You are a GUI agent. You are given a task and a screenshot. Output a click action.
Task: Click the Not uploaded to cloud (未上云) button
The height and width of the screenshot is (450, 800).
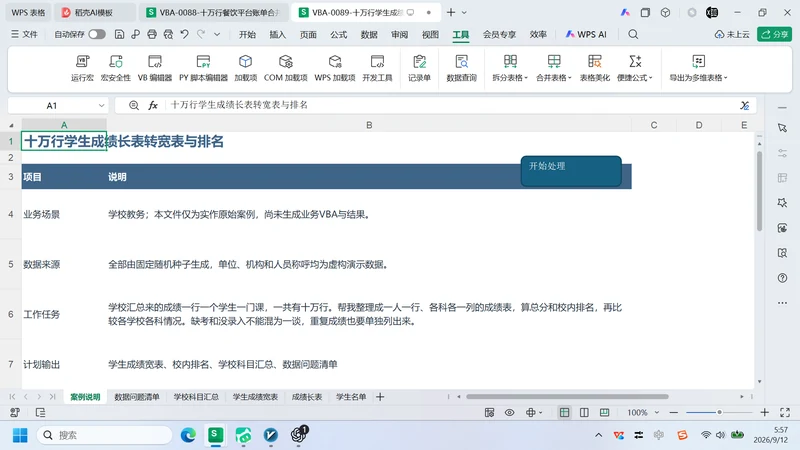click(x=732, y=34)
